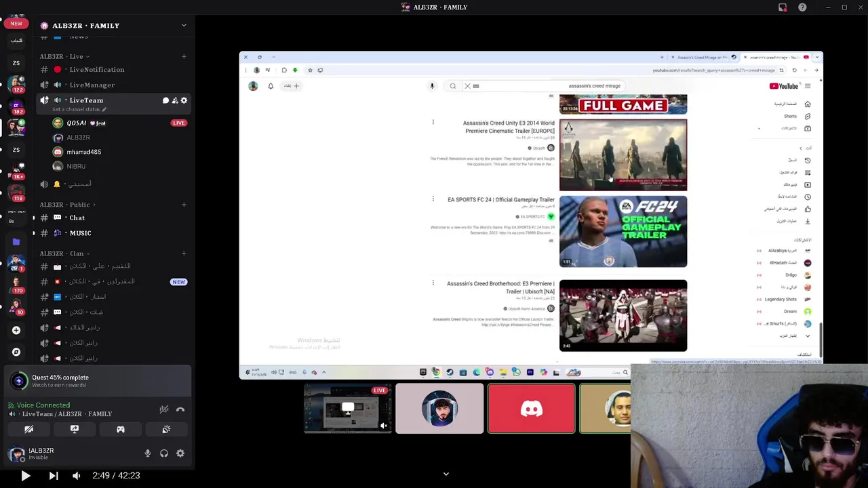
Task: Open LiveTeam channel chat icon
Action: 165,100
